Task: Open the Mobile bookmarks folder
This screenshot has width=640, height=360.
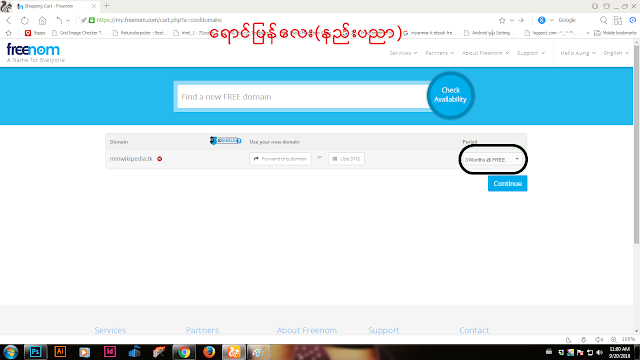Action: click(x=615, y=33)
